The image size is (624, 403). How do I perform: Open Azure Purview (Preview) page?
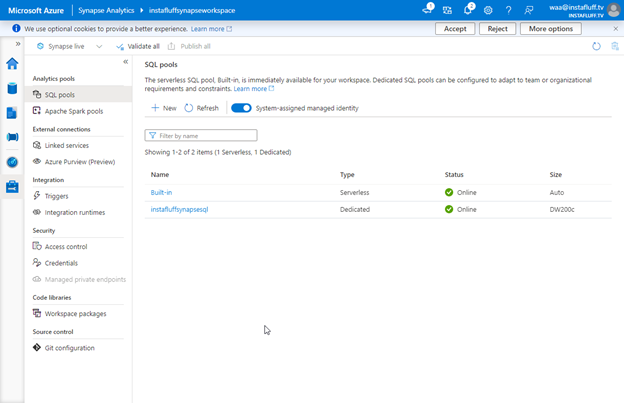78,162
